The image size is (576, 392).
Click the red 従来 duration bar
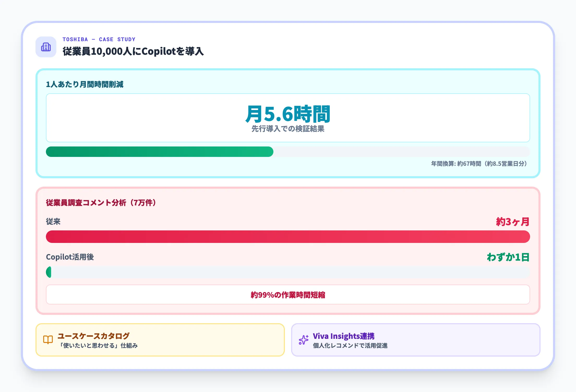click(288, 237)
